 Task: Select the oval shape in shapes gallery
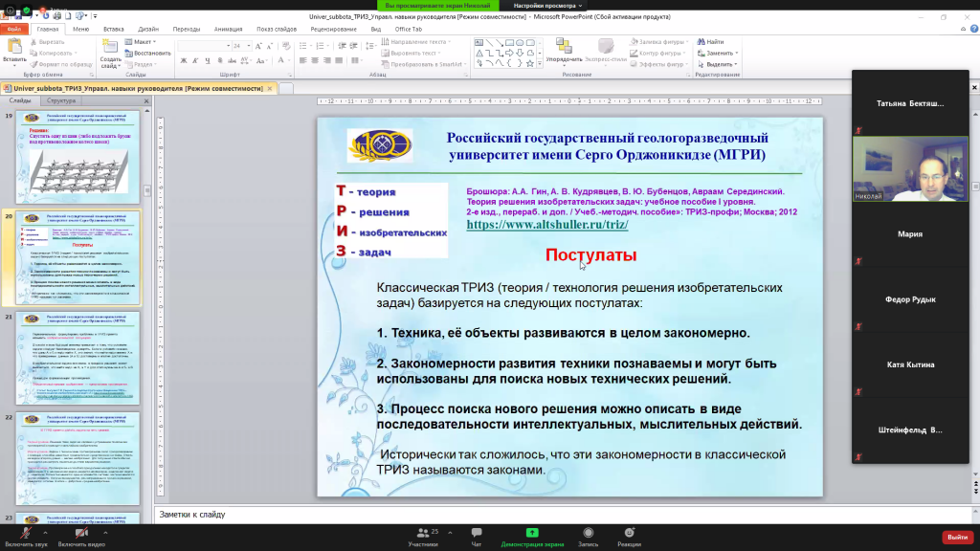tap(520, 43)
